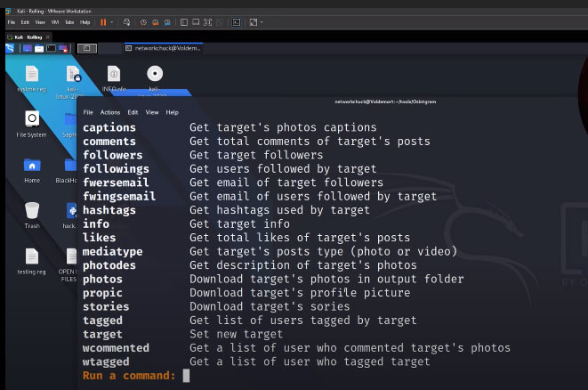
Task: Select the workspace switcher in the Kali panel
Action: click(87, 48)
